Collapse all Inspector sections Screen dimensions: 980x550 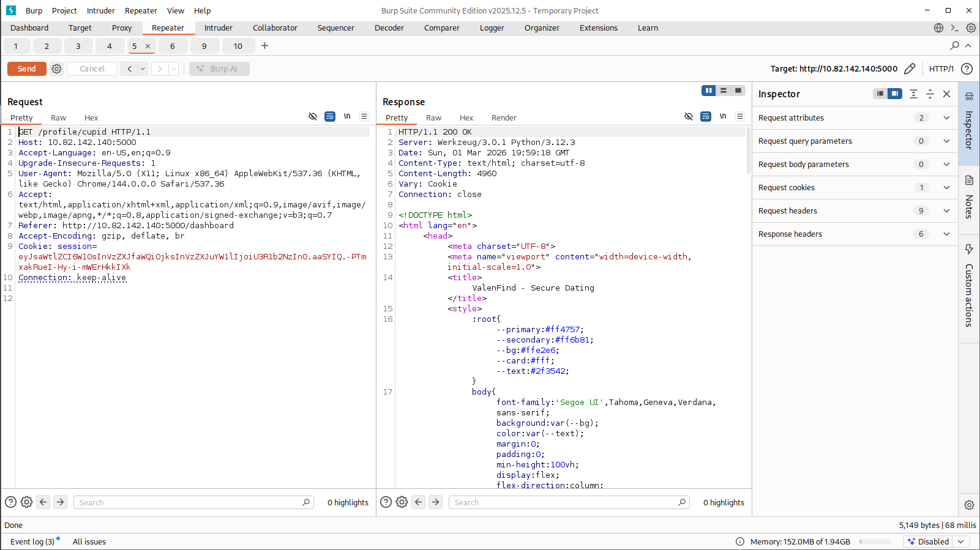coord(930,94)
